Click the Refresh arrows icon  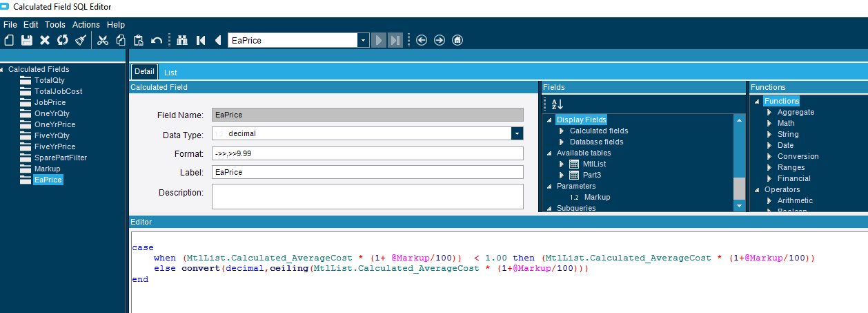pos(63,40)
